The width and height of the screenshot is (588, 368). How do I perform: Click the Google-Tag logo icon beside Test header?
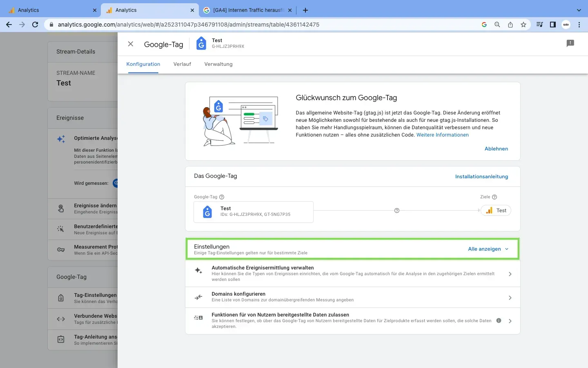coord(201,43)
